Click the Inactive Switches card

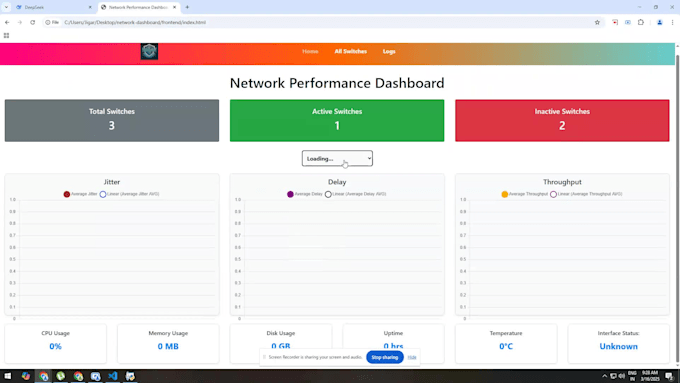tap(562, 121)
